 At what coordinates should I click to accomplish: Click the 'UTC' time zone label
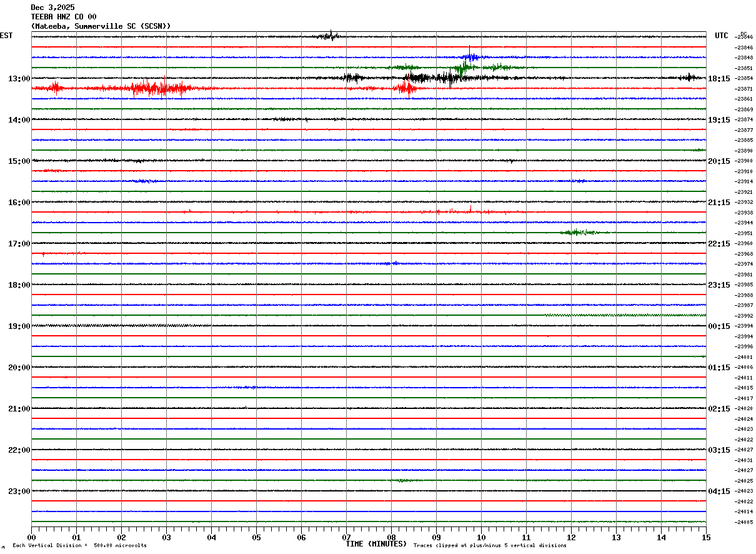[x=722, y=36]
